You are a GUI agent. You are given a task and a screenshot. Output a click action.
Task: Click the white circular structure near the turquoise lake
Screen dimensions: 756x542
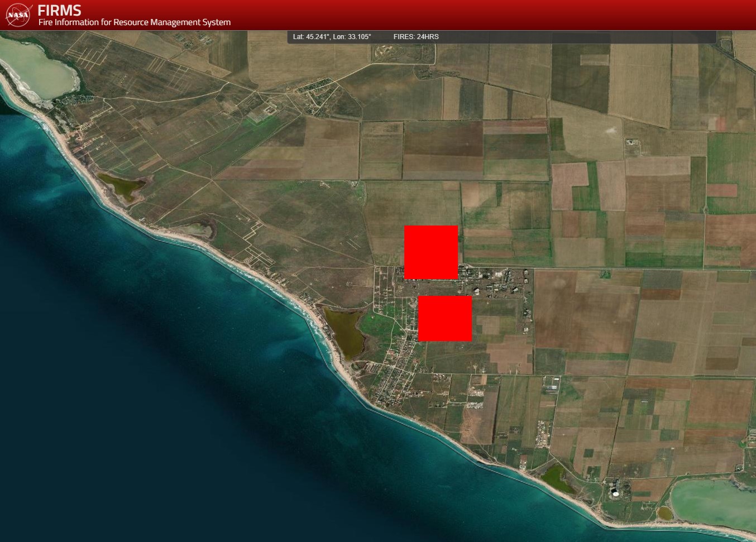tap(616, 493)
